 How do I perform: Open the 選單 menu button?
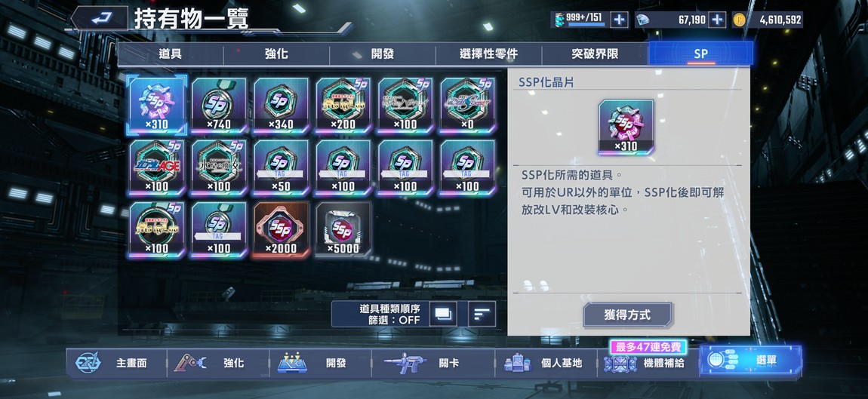pos(751,361)
